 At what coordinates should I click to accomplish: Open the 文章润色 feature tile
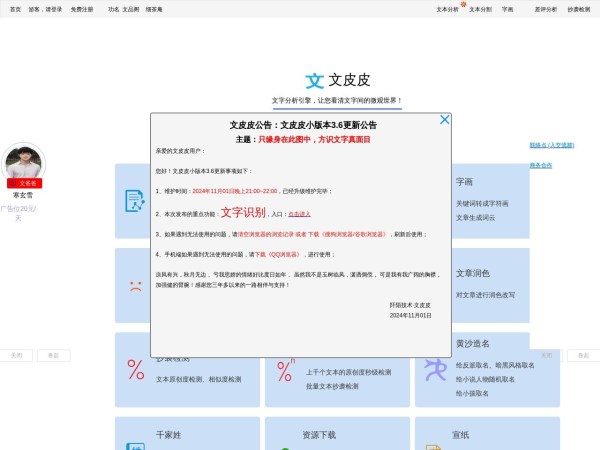pyautogui.click(x=473, y=273)
